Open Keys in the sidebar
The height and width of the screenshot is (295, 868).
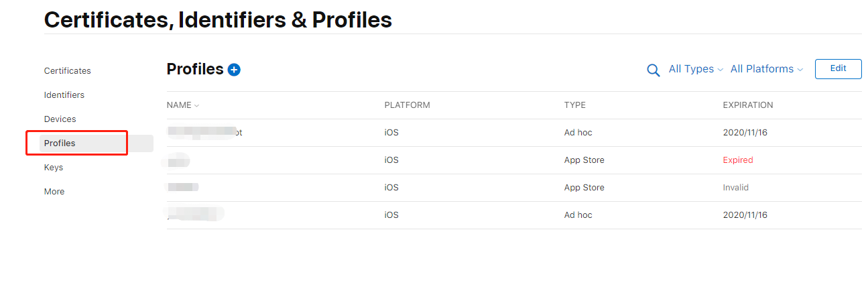[54, 168]
